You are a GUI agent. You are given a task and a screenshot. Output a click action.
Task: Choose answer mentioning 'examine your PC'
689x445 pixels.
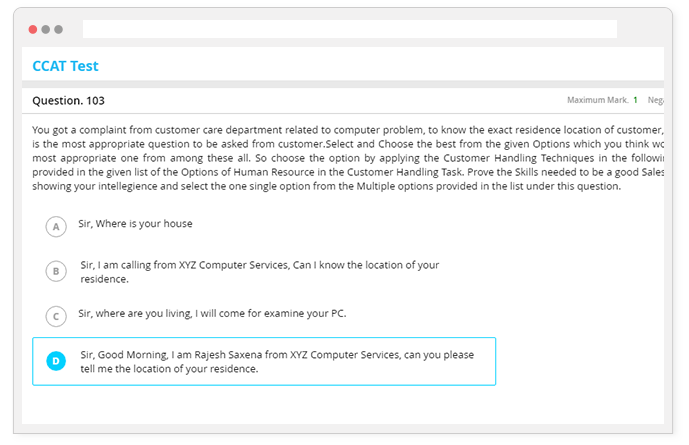(212, 313)
